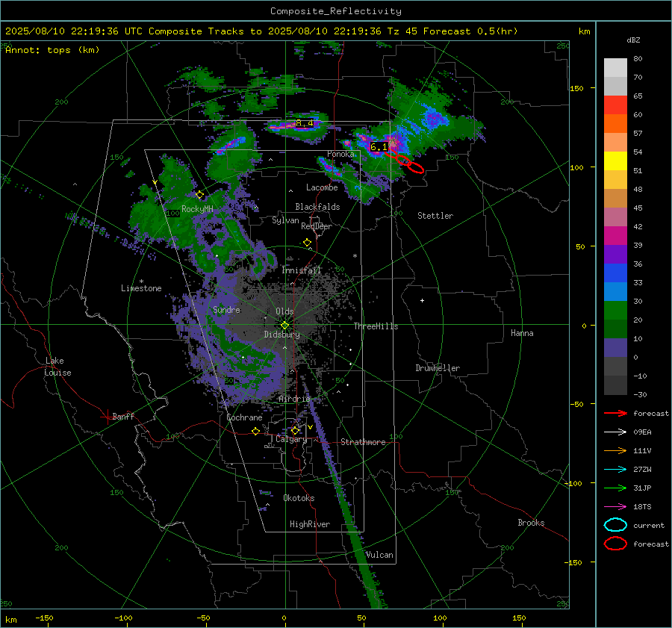Click the yellow diamond marker beside RockyMH
The image size is (672, 628).
pos(199,195)
